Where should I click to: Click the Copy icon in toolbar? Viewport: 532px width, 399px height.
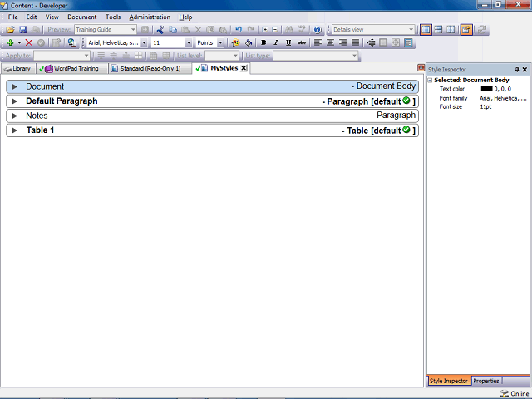[173, 30]
